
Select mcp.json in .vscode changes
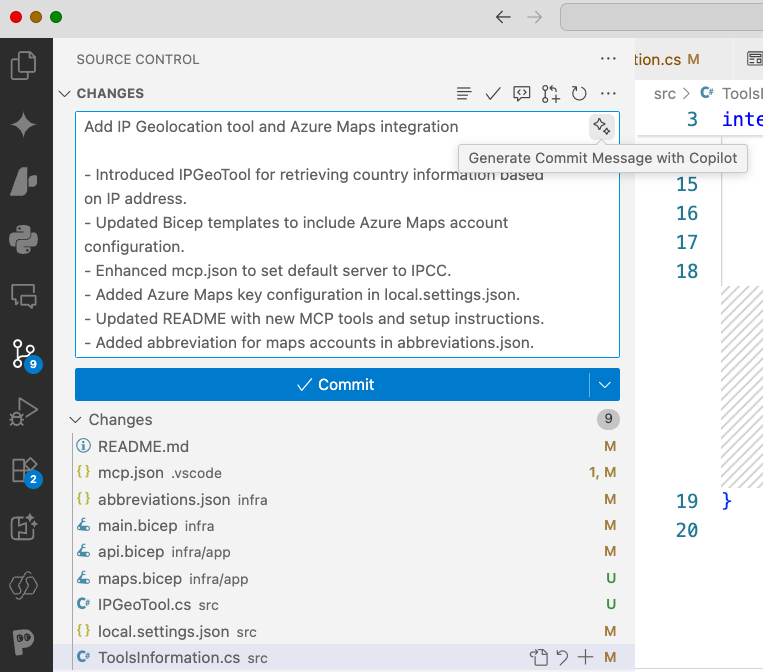pos(345,472)
